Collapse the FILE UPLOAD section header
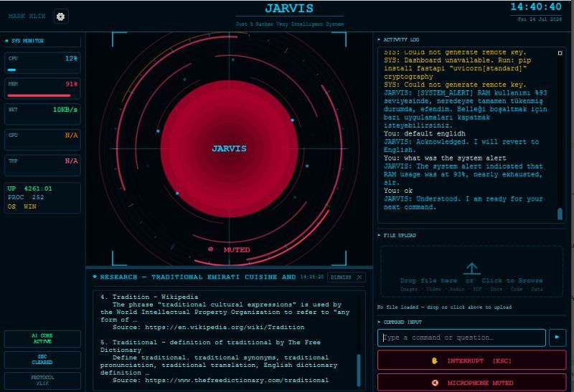 [397, 236]
